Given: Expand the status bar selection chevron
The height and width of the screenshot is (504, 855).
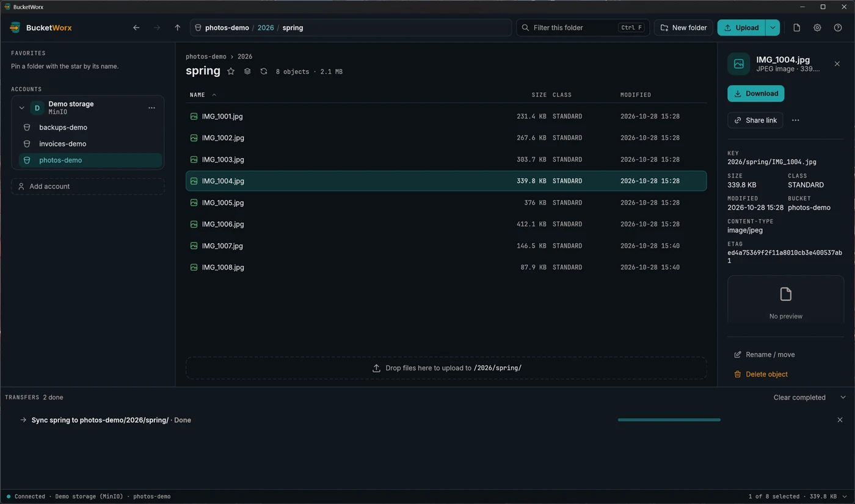Looking at the screenshot, I should pos(845,497).
